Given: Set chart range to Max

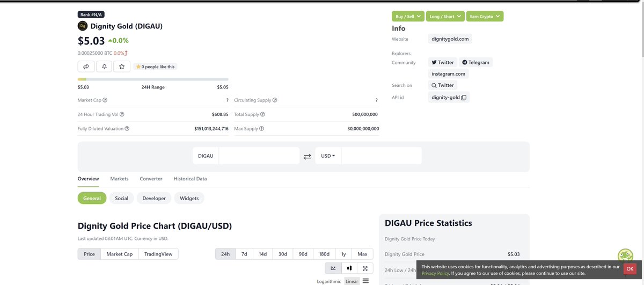Looking at the screenshot, I should tap(362, 254).
